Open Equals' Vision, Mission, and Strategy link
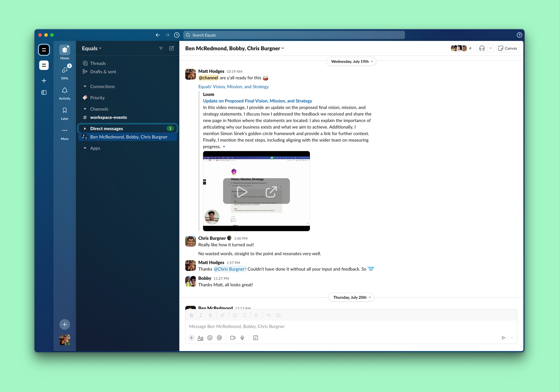 (233, 87)
